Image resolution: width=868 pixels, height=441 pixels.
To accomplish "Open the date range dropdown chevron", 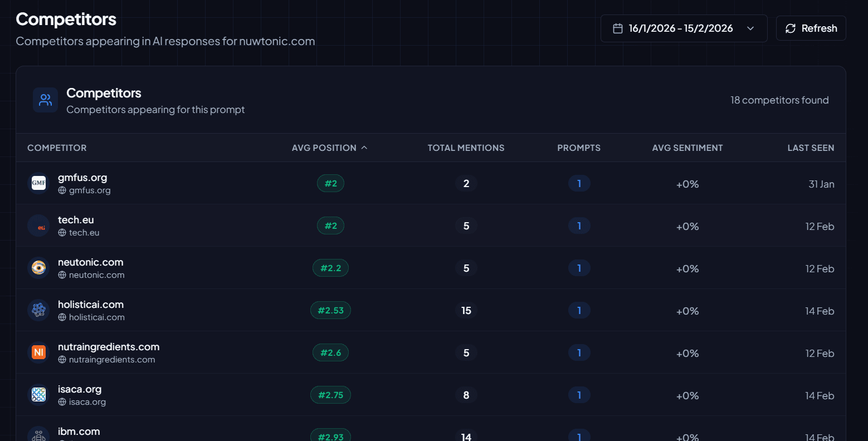I will (x=750, y=28).
